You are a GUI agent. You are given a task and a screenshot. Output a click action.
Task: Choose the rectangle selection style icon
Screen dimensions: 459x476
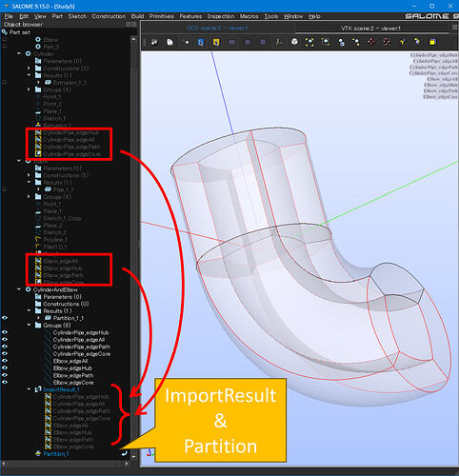click(x=232, y=42)
